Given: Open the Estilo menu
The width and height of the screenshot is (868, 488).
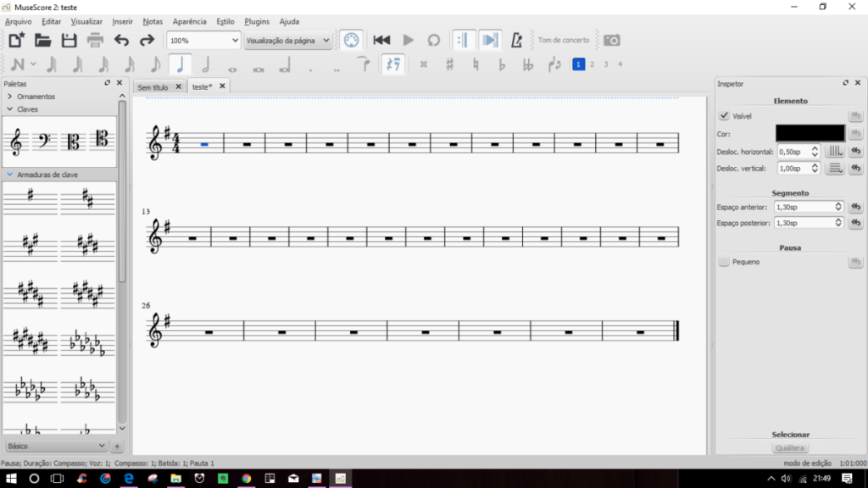Looking at the screenshot, I should pos(225,21).
